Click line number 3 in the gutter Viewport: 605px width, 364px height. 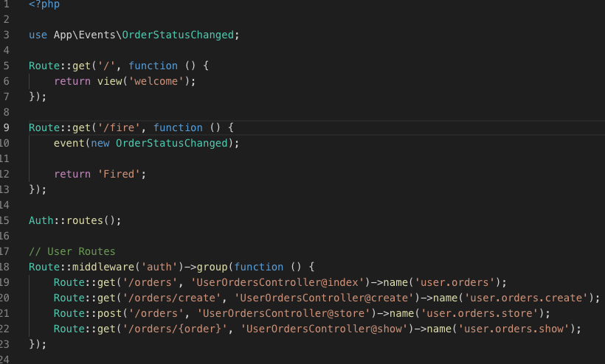pyautogui.click(x=6, y=35)
